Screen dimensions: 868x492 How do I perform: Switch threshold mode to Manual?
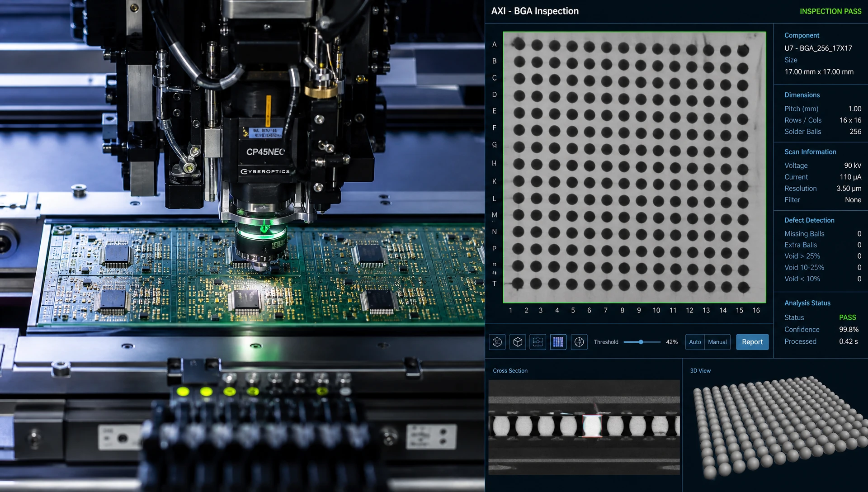[717, 342]
